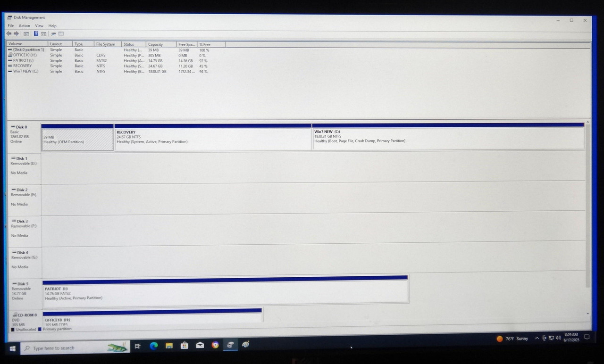
Task: Click the graphical pane's scroll down arrow
Action: tap(587, 313)
